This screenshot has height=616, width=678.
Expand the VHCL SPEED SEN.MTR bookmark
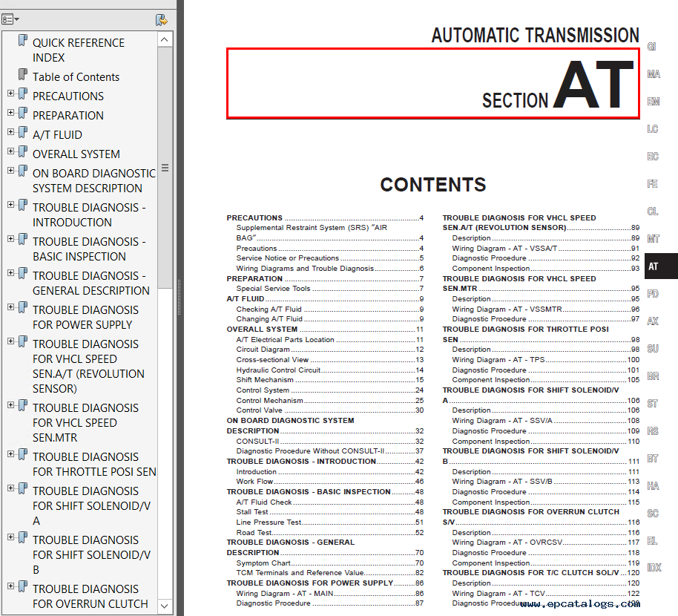click(x=11, y=405)
